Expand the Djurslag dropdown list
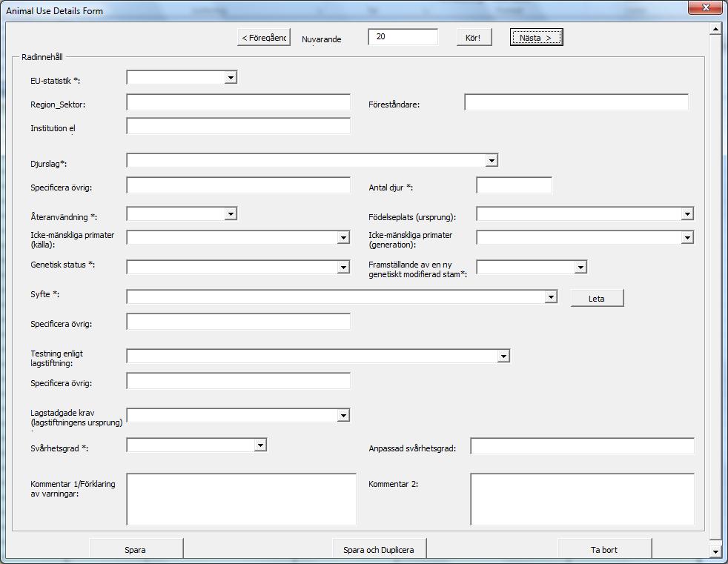The image size is (728, 564). point(492,160)
